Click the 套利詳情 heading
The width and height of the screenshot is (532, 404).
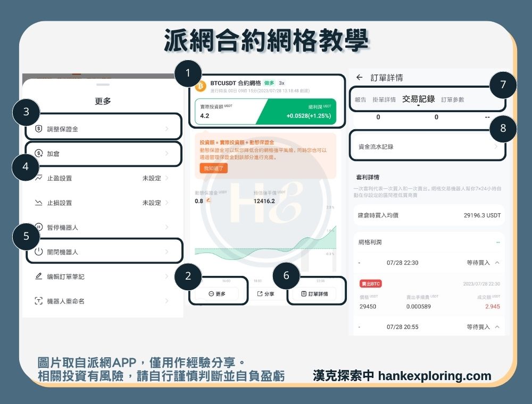pos(368,177)
